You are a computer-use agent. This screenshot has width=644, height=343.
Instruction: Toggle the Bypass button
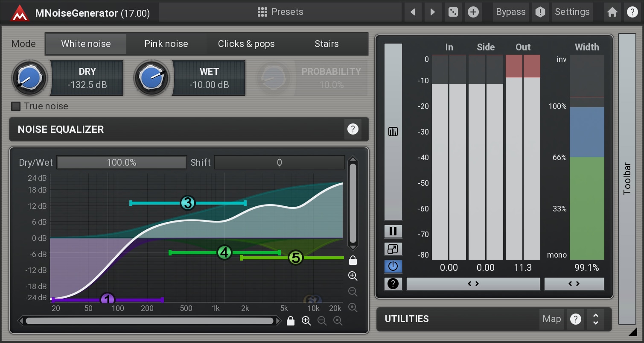pyautogui.click(x=510, y=12)
